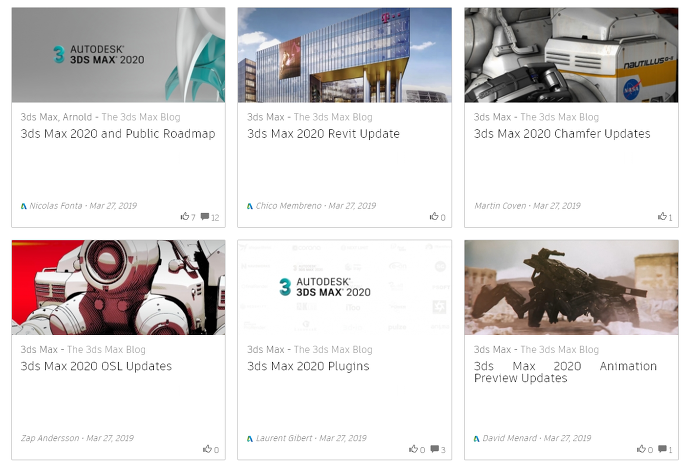
Task: Click Autodesk badge next to Chico Membreno
Action: pyautogui.click(x=250, y=206)
